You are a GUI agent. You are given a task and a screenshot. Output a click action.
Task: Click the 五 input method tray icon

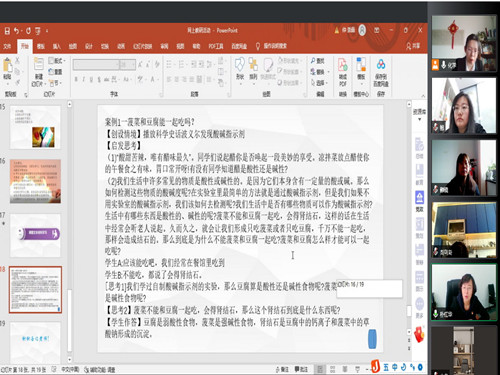coord(386,367)
